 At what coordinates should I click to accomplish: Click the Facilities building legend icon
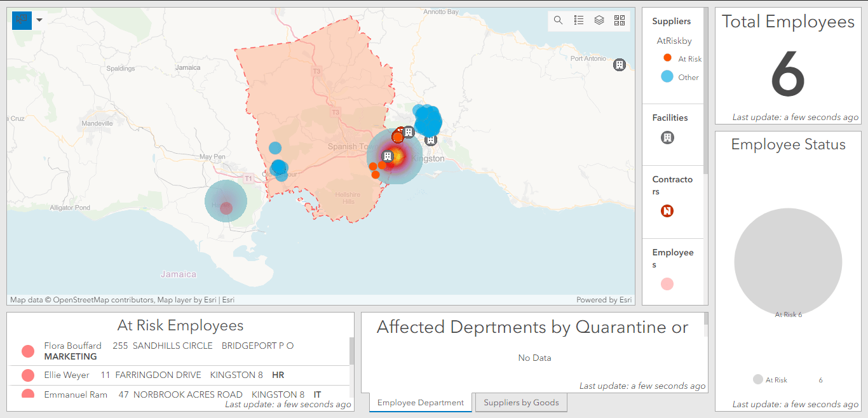click(667, 137)
